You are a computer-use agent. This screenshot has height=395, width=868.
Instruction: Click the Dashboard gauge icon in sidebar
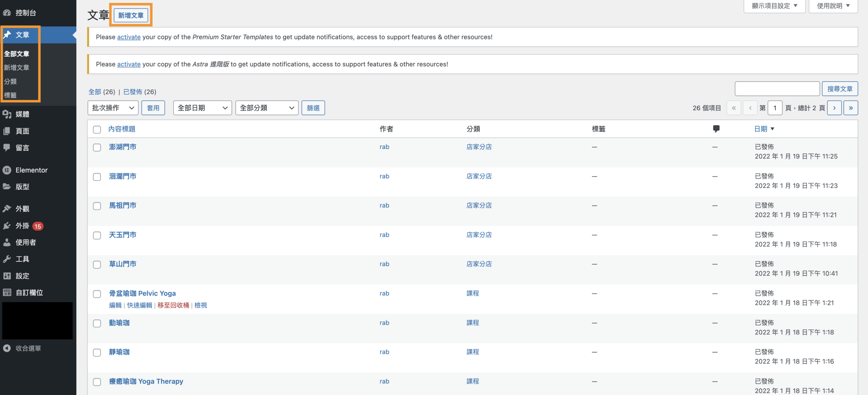(x=7, y=13)
